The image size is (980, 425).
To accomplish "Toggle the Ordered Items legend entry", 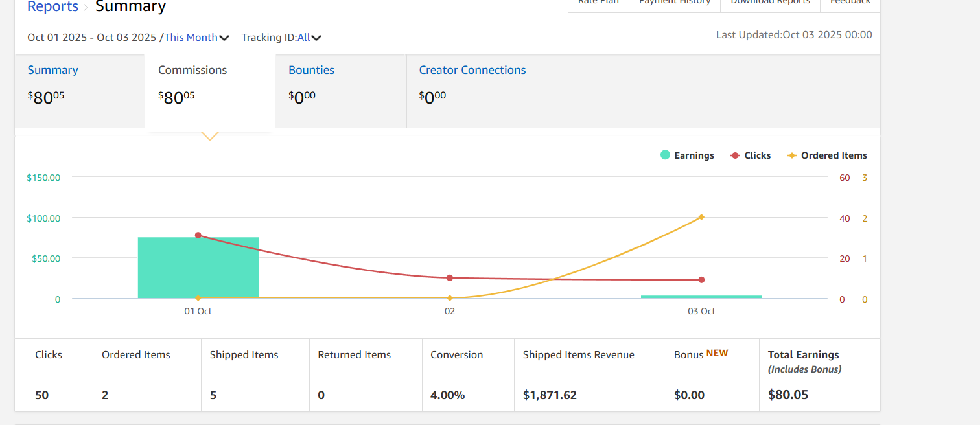I will tap(827, 155).
